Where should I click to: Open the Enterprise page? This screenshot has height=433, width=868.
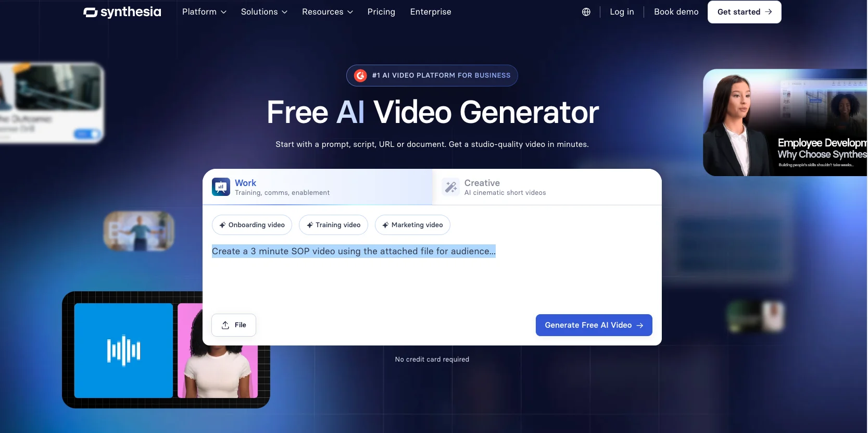pos(431,12)
